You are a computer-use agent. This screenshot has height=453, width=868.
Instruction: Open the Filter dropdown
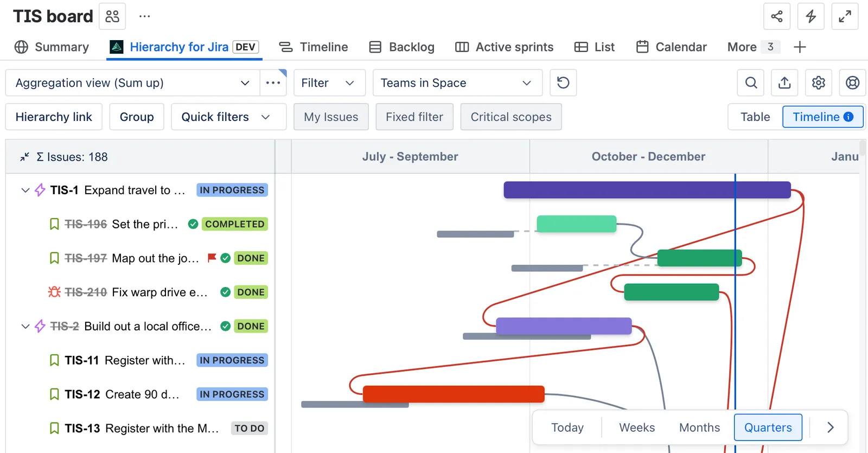[x=329, y=83]
